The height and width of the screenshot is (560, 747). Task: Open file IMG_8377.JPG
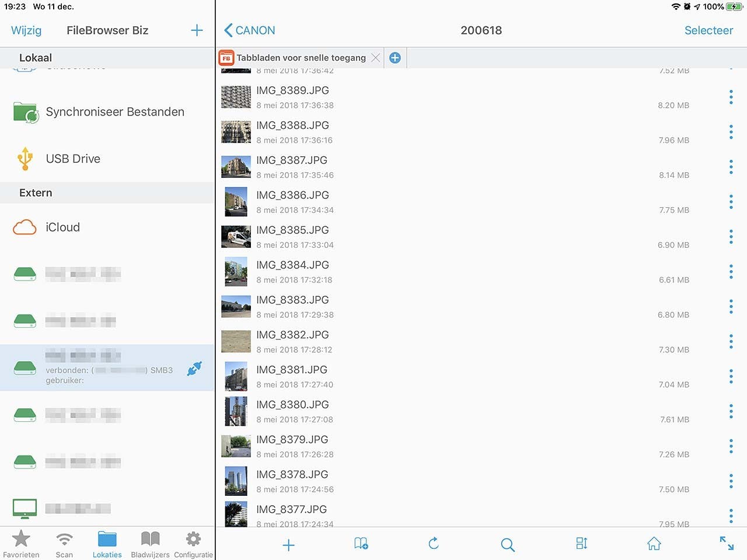481,513
